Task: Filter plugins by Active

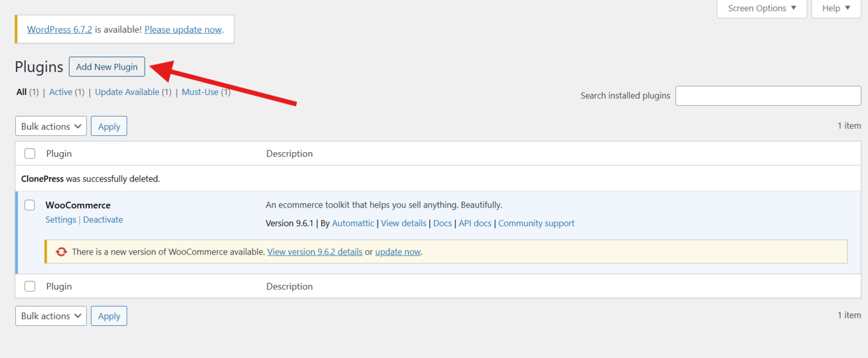Action: pyautogui.click(x=60, y=92)
